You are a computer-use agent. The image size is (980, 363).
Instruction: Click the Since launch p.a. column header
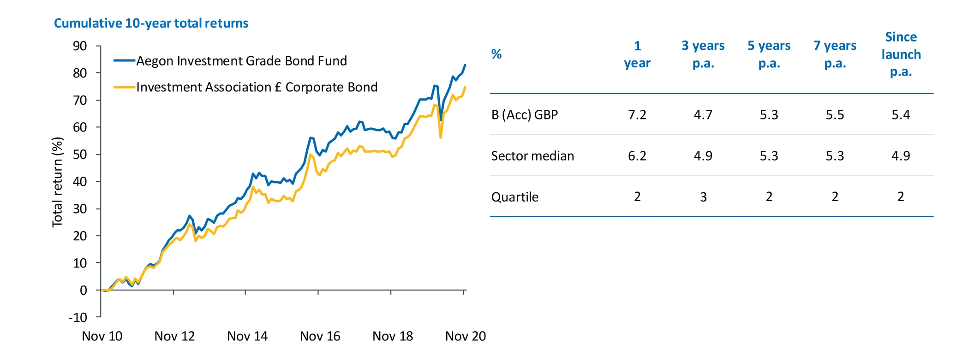coord(901,54)
